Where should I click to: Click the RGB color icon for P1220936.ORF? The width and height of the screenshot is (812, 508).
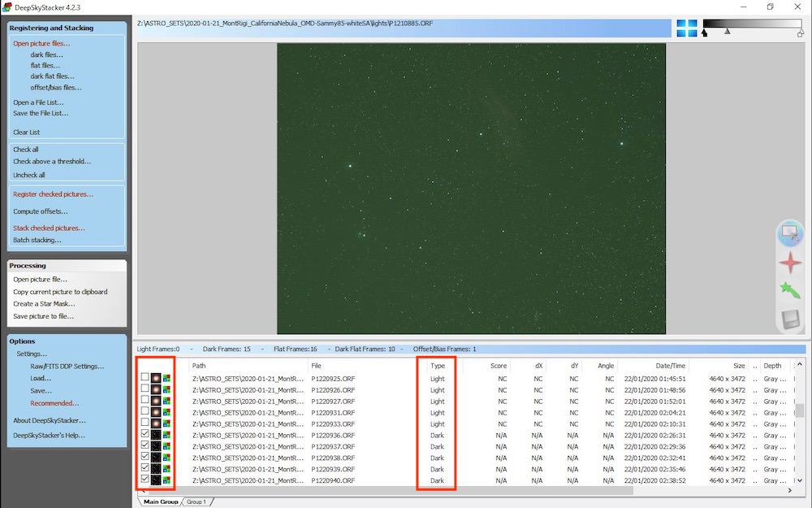(x=166, y=436)
